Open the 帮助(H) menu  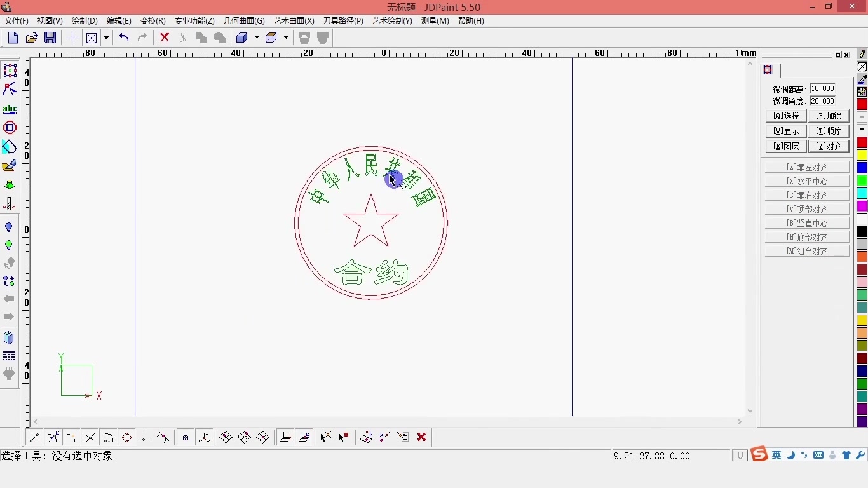[471, 21]
